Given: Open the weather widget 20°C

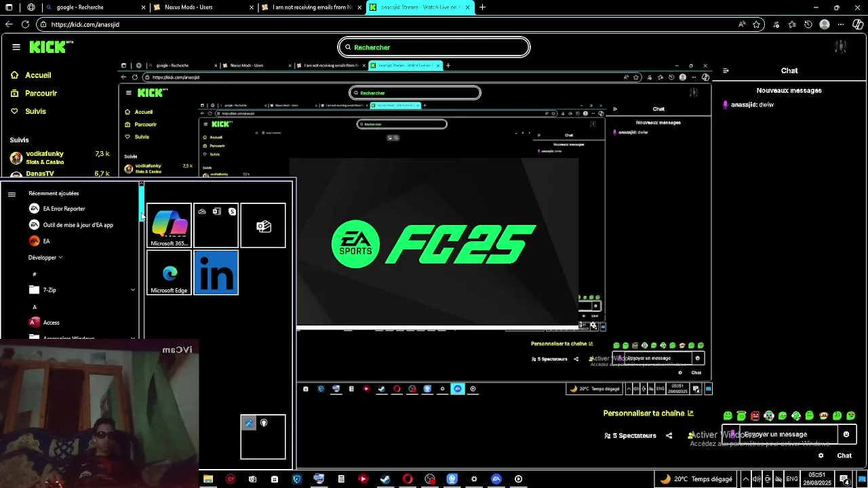Looking at the screenshot, I should pyautogui.click(x=697, y=479).
